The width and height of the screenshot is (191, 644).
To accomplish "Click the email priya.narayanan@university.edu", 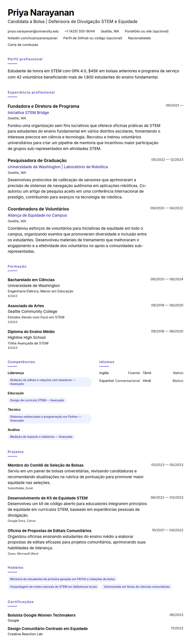I will tap(33, 31).
